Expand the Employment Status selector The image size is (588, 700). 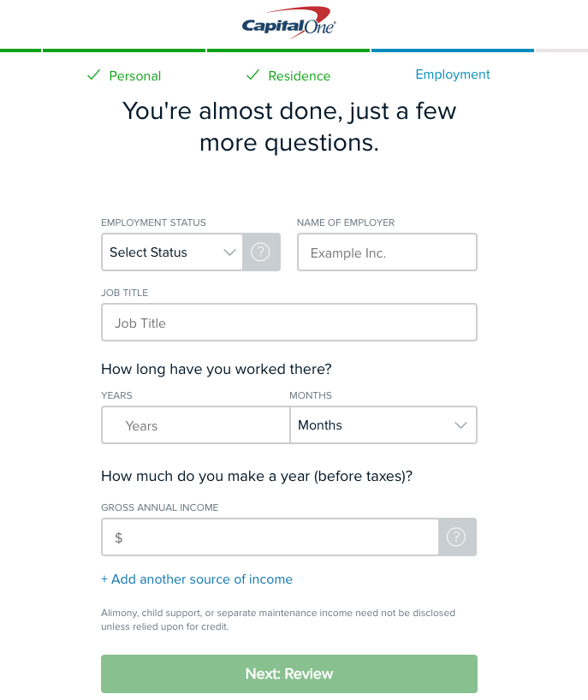pyautogui.click(x=171, y=252)
